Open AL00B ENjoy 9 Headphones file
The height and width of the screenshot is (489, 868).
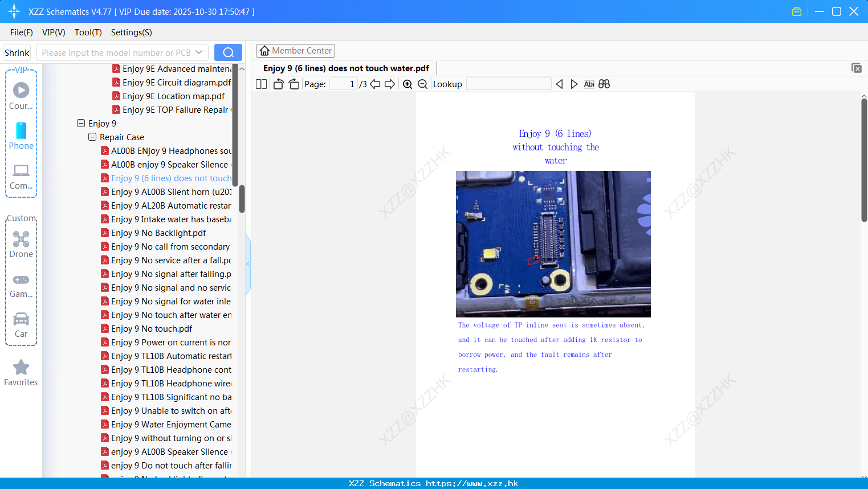[166, 150]
